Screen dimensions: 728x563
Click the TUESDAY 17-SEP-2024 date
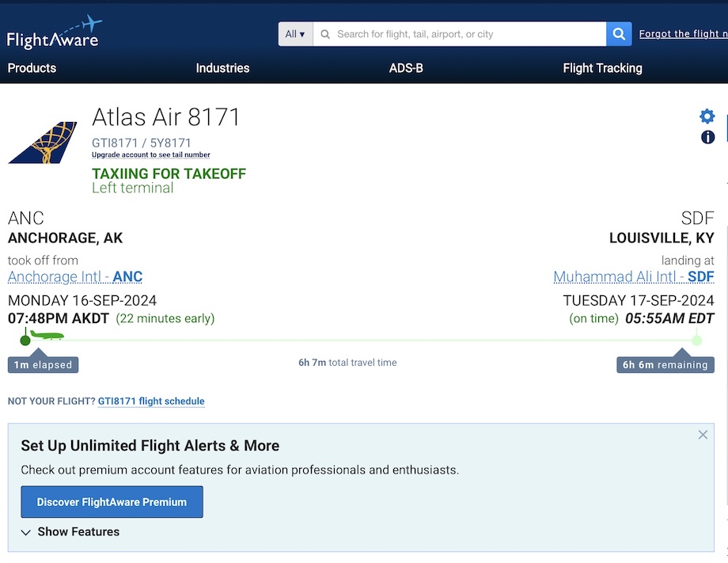point(639,301)
